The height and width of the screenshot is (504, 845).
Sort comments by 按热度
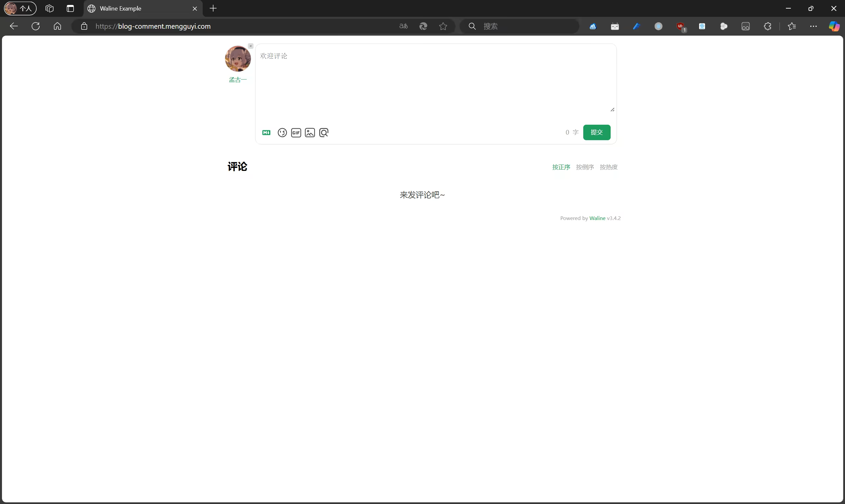click(x=608, y=167)
